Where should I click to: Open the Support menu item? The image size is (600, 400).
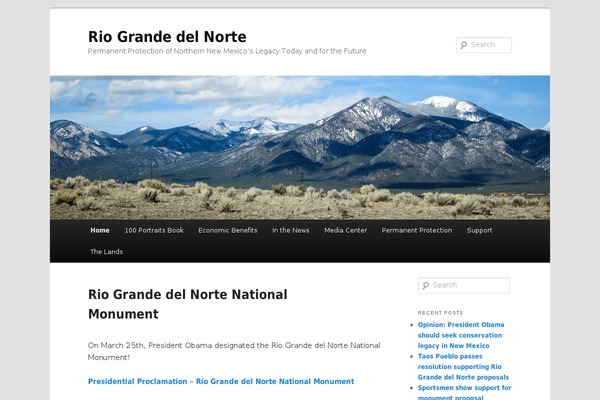(x=479, y=230)
